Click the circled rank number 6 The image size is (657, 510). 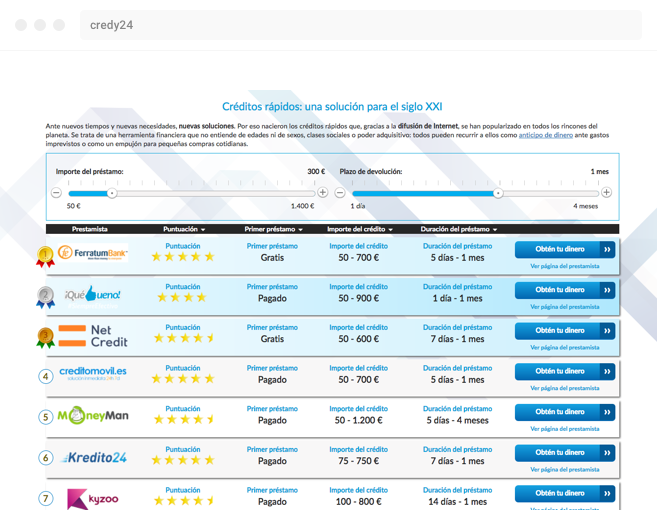click(46, 458)
